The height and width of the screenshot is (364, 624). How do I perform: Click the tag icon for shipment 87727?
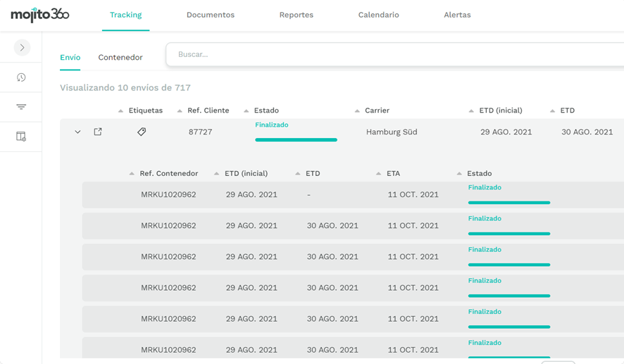point(142,132)
